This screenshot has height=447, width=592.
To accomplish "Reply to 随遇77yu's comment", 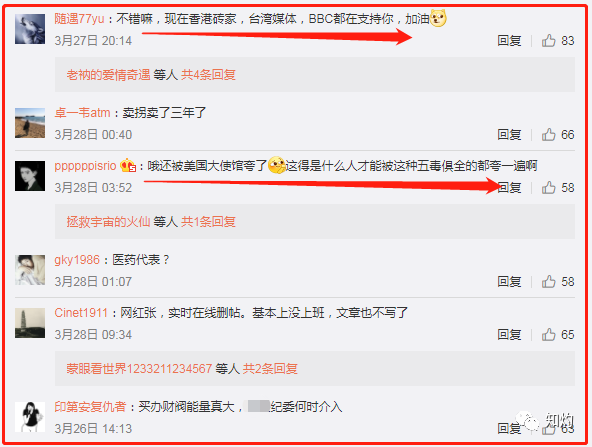I will point(509,41).
